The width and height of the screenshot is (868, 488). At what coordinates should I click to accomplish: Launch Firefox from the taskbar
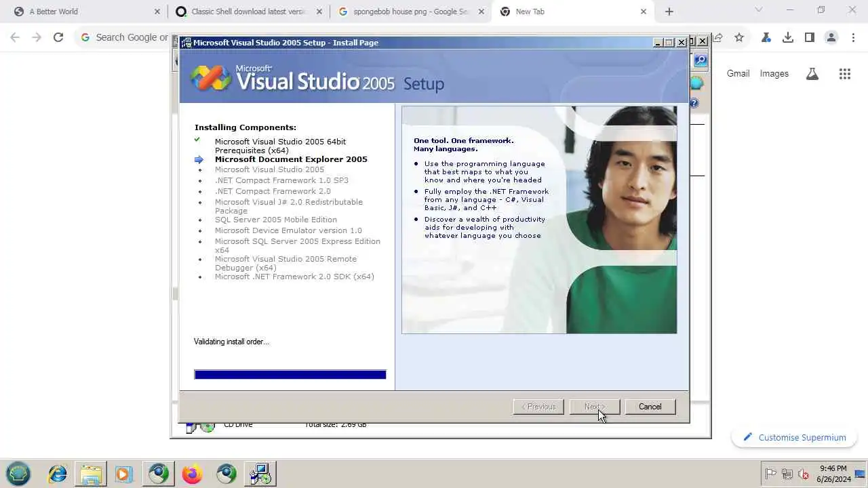[192, 474]
